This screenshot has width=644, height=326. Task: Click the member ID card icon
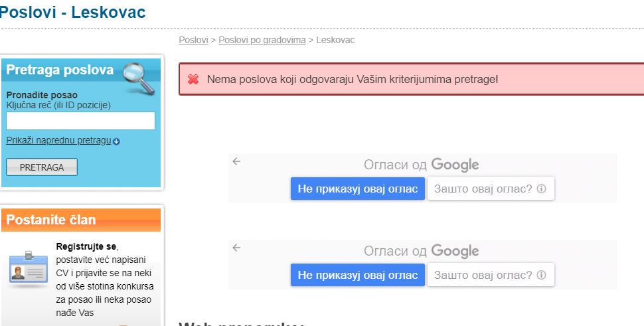pos(28,267)
